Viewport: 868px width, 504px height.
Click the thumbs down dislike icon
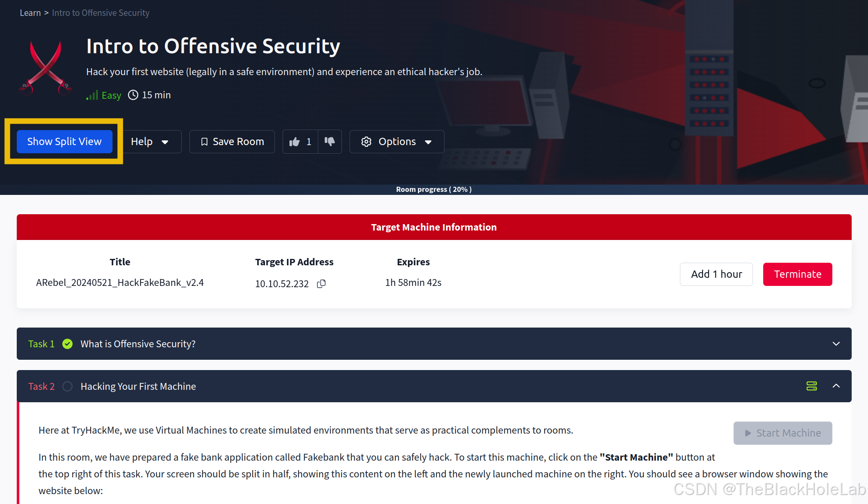point(329,141)
